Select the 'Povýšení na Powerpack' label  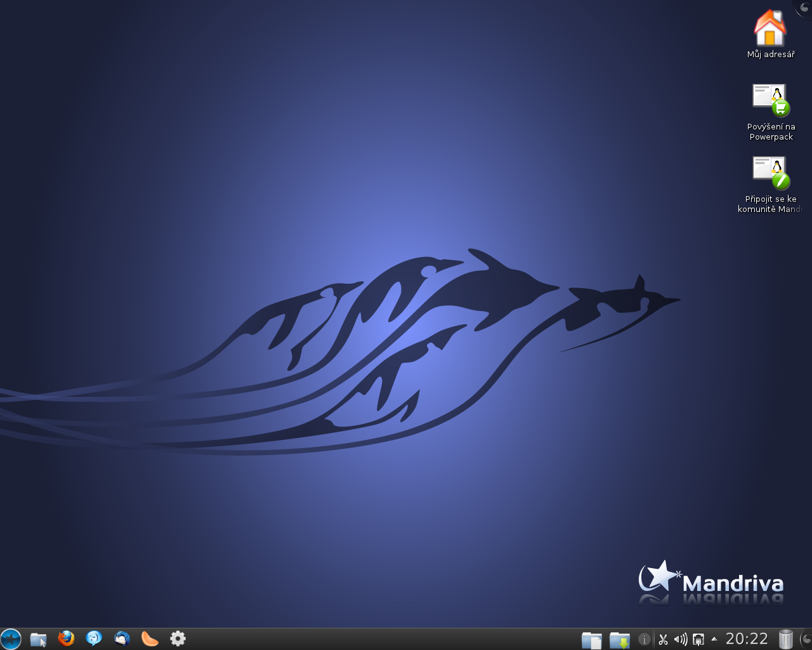(x=771, y=131)
